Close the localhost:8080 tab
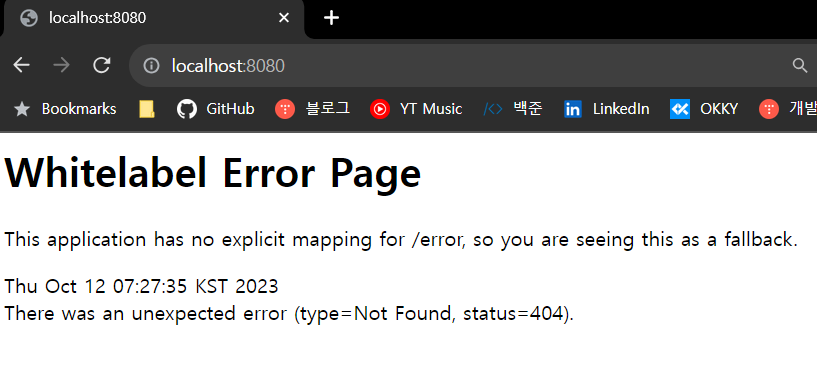 (x=283, y=18)
